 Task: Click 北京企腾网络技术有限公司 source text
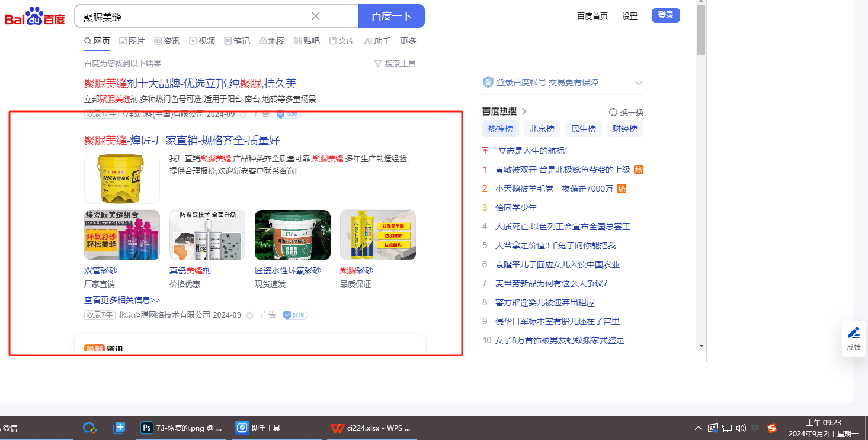pyautogui.click(x=164, y=315)
